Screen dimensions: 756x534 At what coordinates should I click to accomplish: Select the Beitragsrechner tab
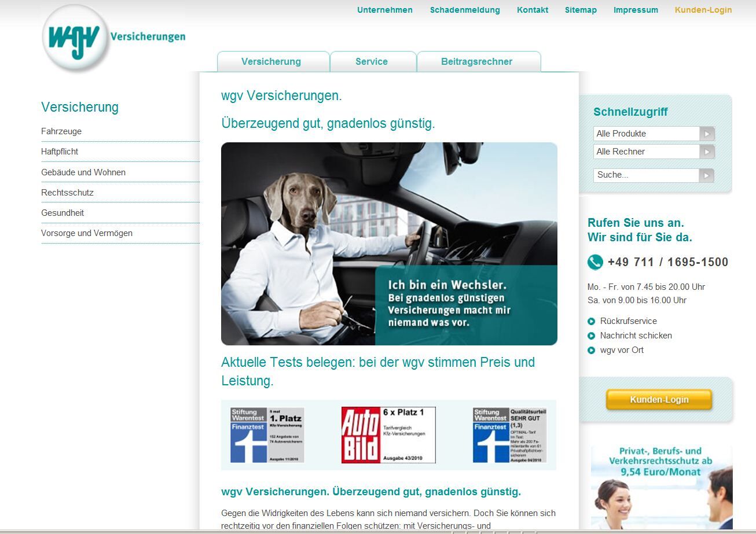(x=476, y=61)
